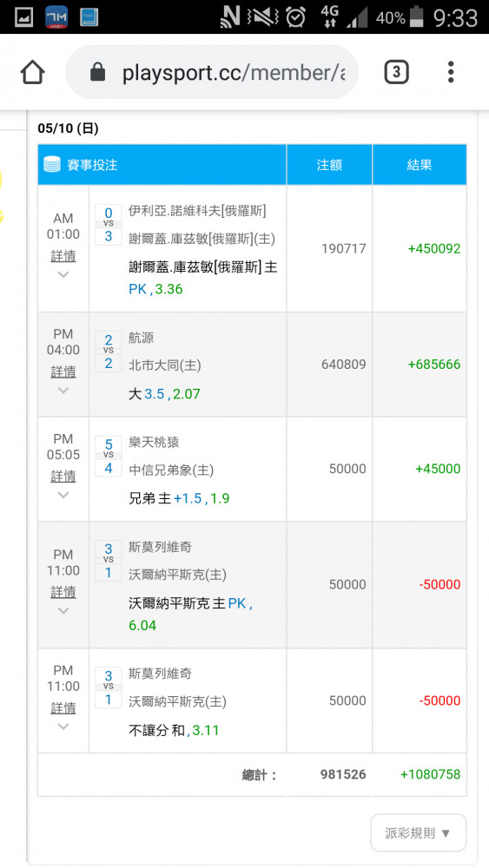Tap the coin stack icon in 賽事投注 header
The height and width of the screenshot is (868, 489).
click(x=52, y=164)
